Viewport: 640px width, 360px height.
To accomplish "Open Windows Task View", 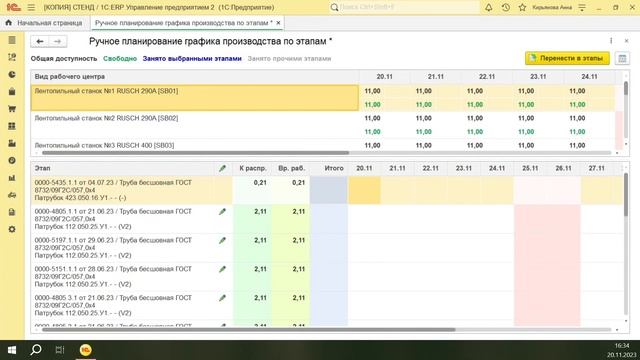I will 60,350.
